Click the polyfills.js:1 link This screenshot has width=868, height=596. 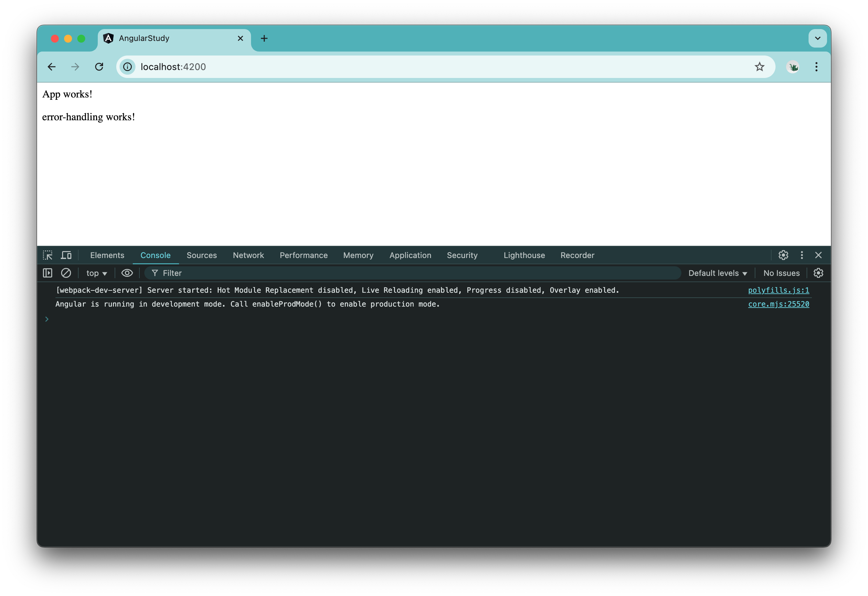pyautogui.click(x=778, y=290)
